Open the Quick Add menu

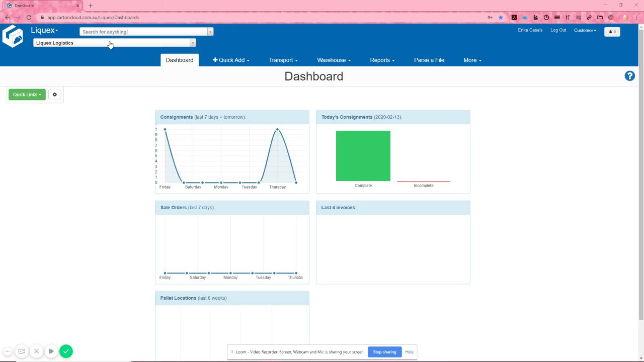(x=231, y=60)
